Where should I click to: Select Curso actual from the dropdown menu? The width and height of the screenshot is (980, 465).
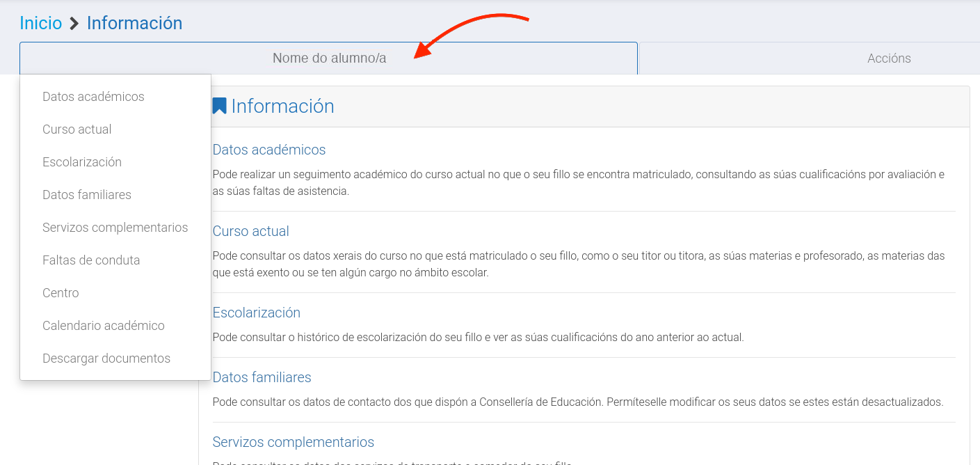[x=77, y=129]
